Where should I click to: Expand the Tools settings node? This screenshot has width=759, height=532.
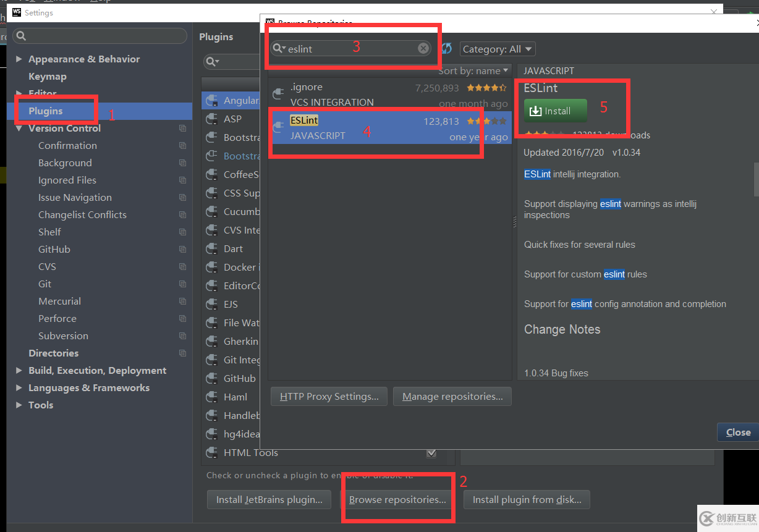coord(19,405)
